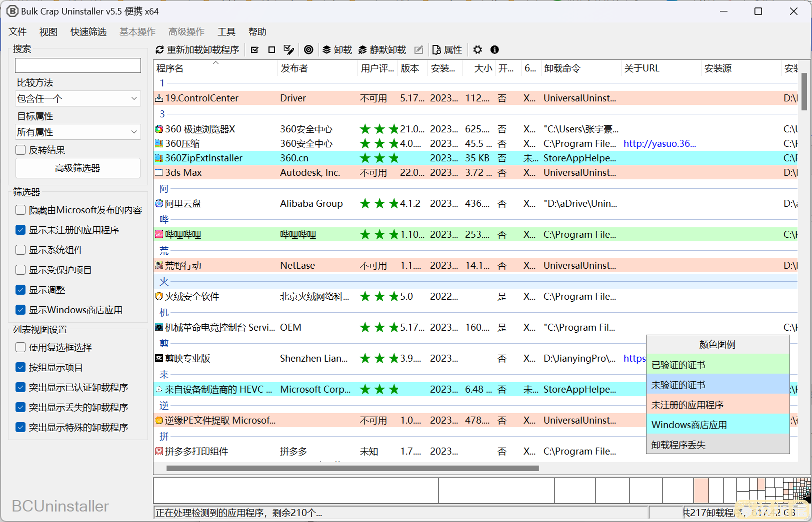Open 剪映专业版 https URL link
The image size is (812, 522).
point(634,359)
